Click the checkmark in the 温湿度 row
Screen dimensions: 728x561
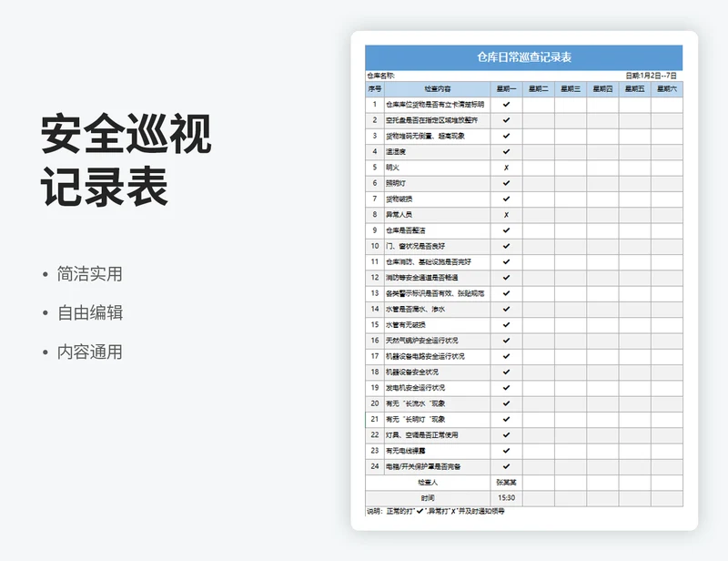click(x=506, y=151)
